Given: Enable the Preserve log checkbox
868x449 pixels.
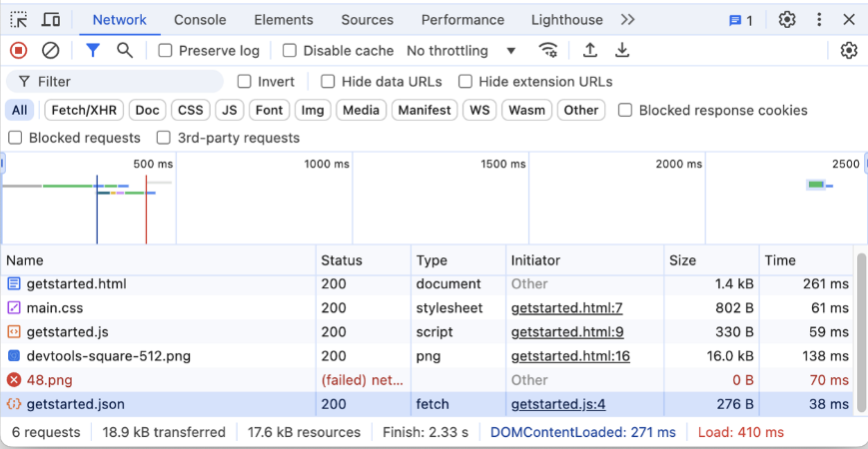Looking at the screenshot, I should 166,51.
